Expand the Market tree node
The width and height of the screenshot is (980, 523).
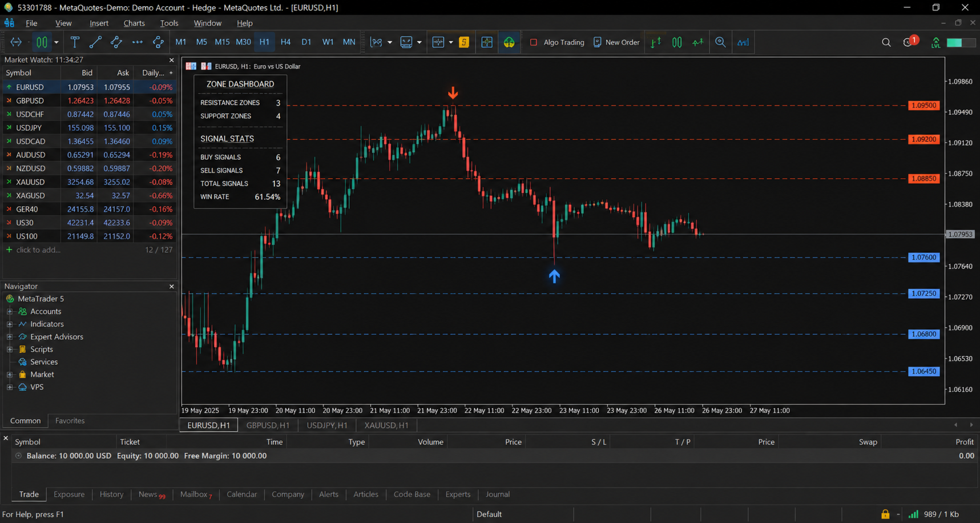pos(10,375)
